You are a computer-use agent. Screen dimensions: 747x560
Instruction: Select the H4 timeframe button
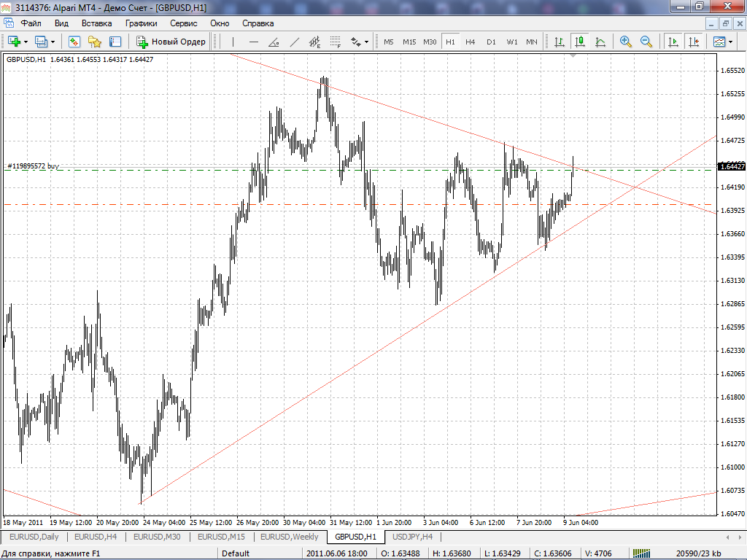tap(471, 42)
